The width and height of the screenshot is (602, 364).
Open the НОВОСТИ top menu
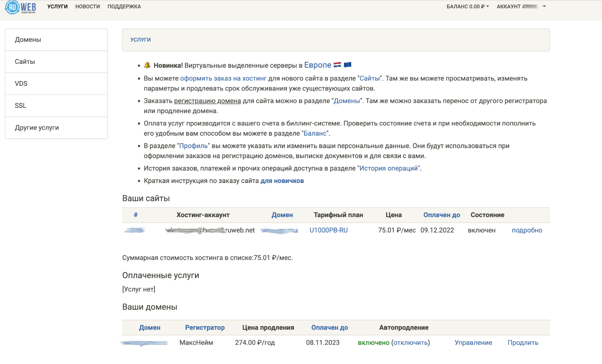coord(87,6)
